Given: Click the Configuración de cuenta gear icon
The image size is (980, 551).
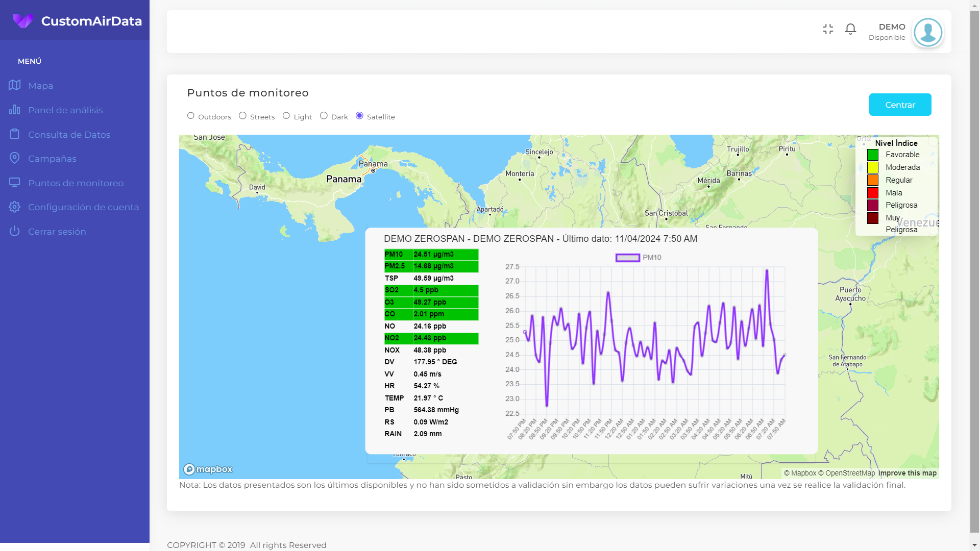Looking at the screenshot, I should point(14,207).
